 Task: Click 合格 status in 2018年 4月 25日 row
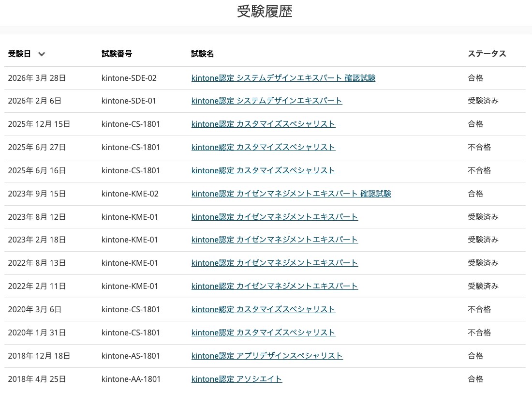tap(475, 379)
